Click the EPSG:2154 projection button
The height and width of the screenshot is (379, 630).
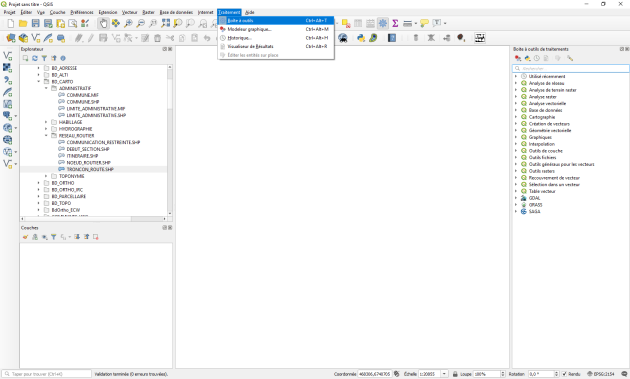tap(601, 374)
